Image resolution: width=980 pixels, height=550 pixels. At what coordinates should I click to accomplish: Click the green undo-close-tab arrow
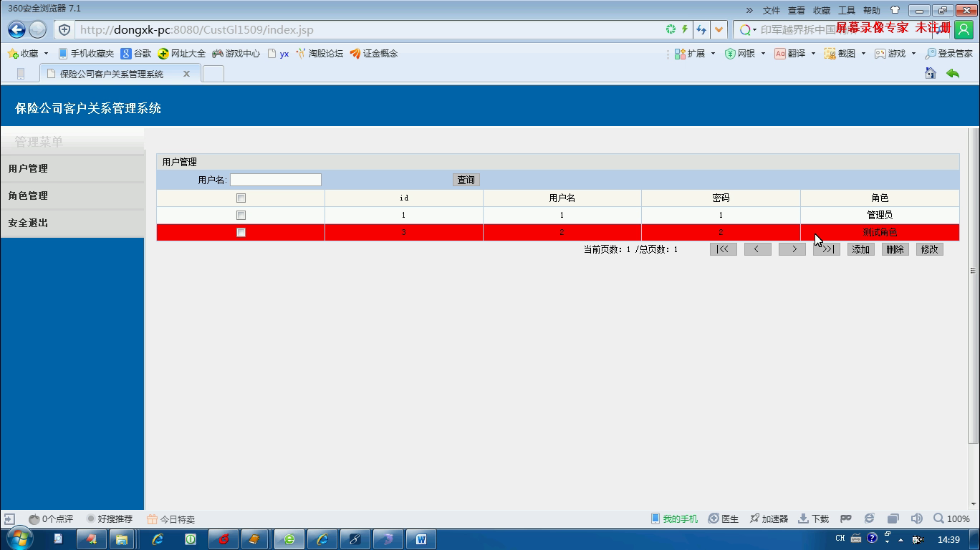click(953, 73)
